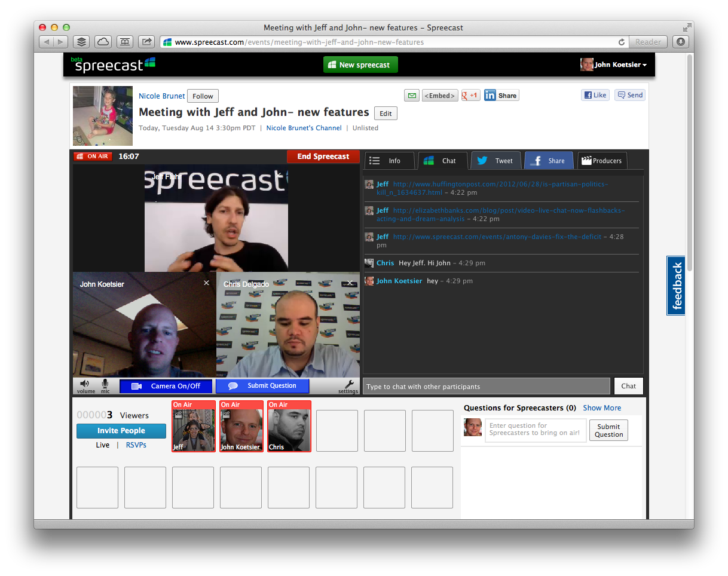Open the blue feedback side tab
The width and height of the screenshot is (728, 576).
tap(676, 286)
